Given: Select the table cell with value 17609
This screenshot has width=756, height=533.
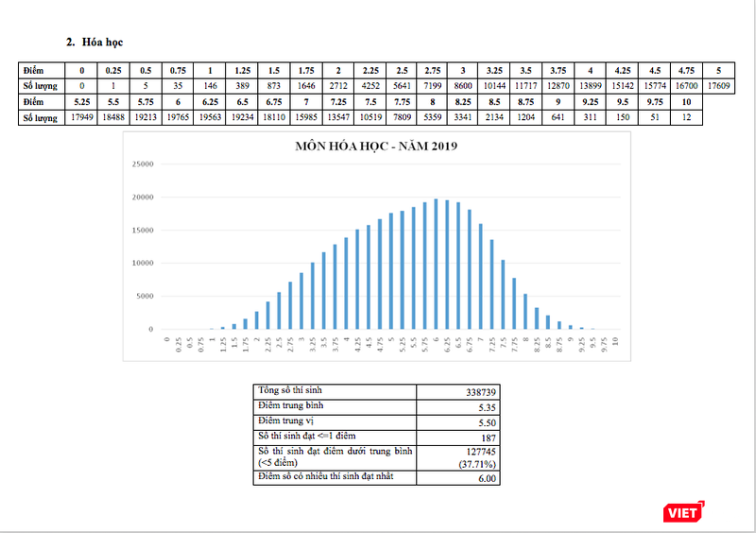Looking at the screenshot, I should [x=719, y=85].
